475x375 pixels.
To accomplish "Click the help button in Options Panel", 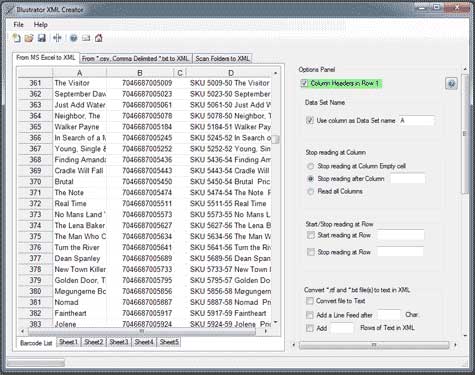I will (451, 84).
